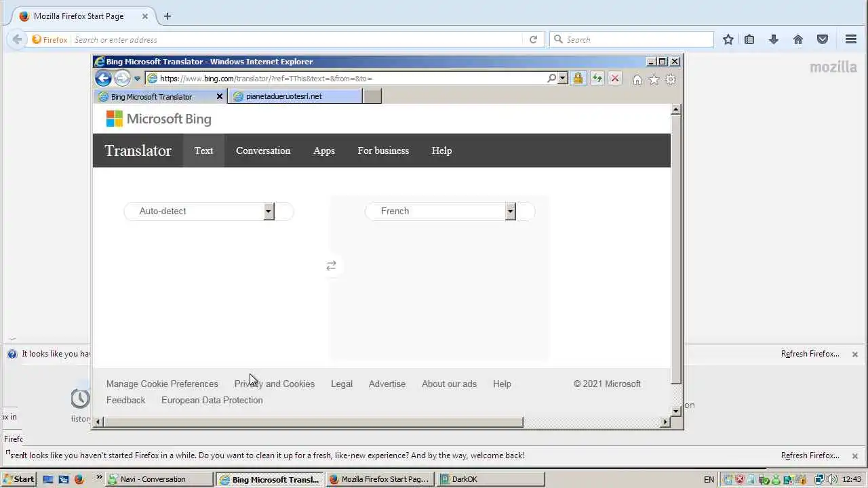The width and height of the screenshot is (868, 488).
Task: Click IE horizontal scrollbar left arrow
Action: (x=98, y=422)
